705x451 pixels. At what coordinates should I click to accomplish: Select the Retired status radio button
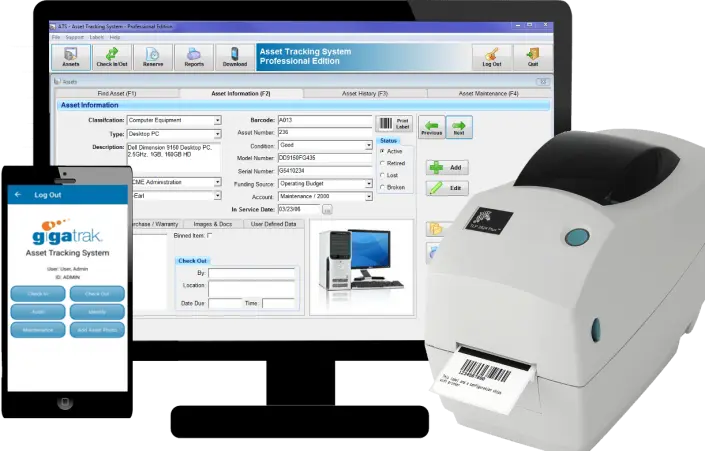(x=382, y=163)
